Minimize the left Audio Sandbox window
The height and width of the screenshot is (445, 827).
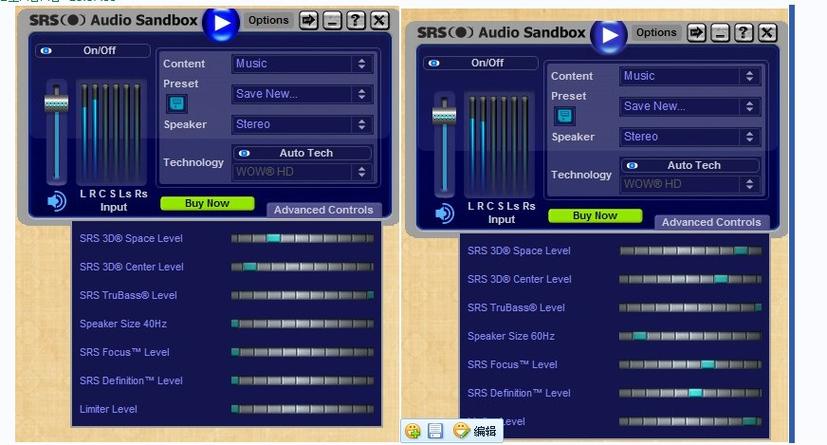point(332,21)
